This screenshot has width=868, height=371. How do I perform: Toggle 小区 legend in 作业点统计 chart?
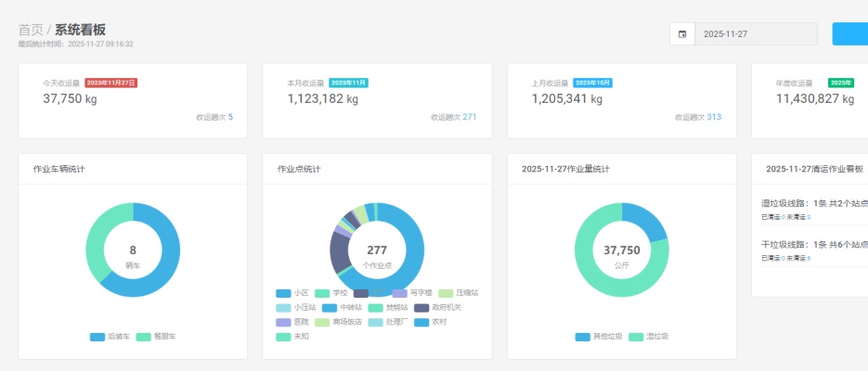tap(292, 292)
